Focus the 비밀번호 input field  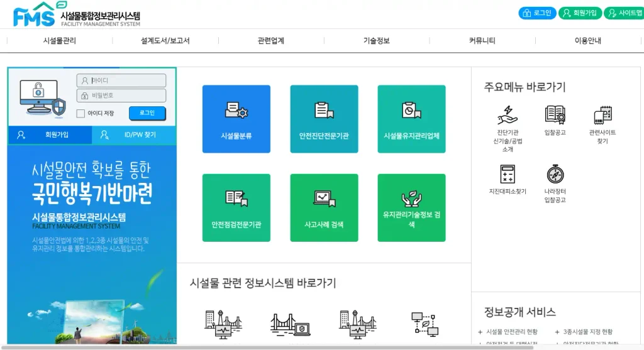click(121, 96)
